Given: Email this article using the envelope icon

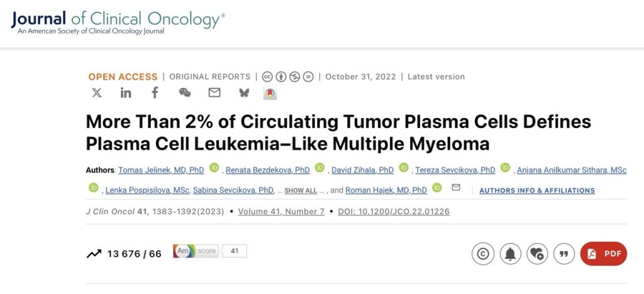Looking at the screenshot, I should [214, 93].
